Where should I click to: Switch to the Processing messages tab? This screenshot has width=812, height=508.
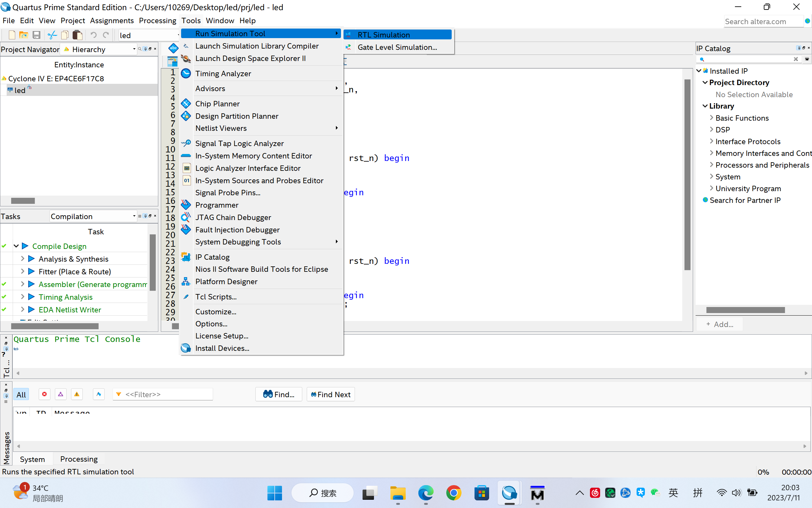point(79,459)
